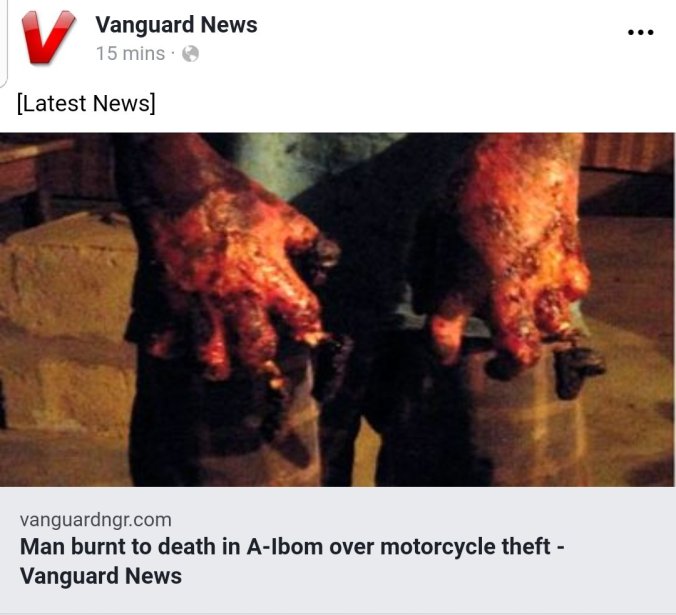Open the post via 15 mins timestamp
Image resolution: width=676 pixels, height=615 pixels.
pyautogui.click(x=130, y=54)
